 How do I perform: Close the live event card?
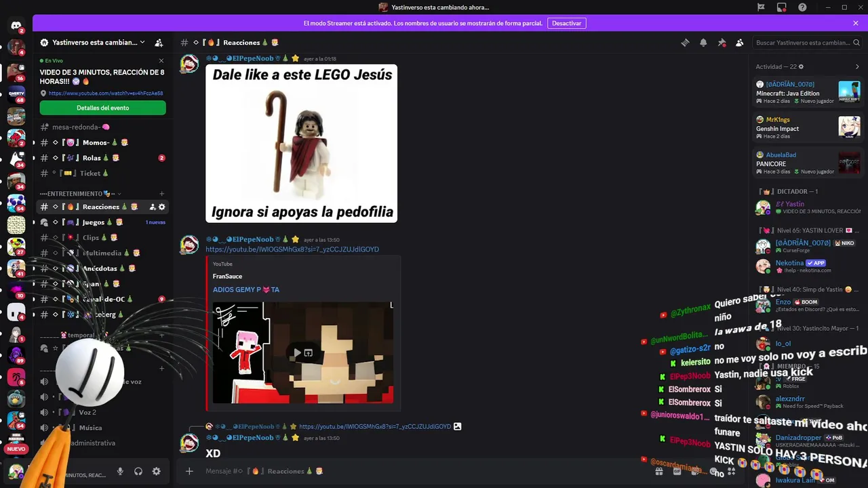[161, 61]
